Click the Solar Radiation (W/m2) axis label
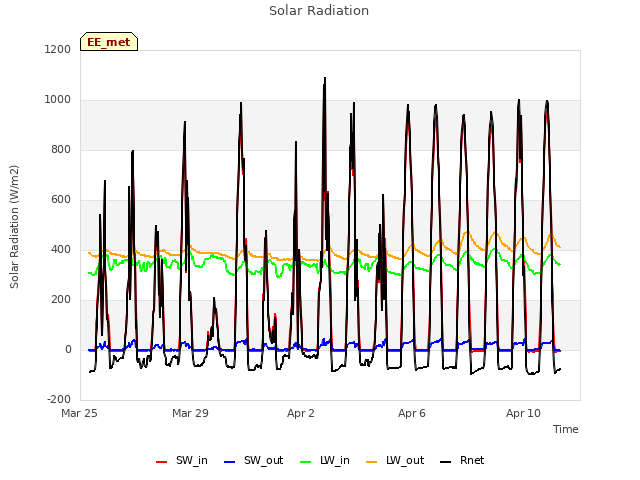This screenshot has width=640, height=480. click(14, 227)
